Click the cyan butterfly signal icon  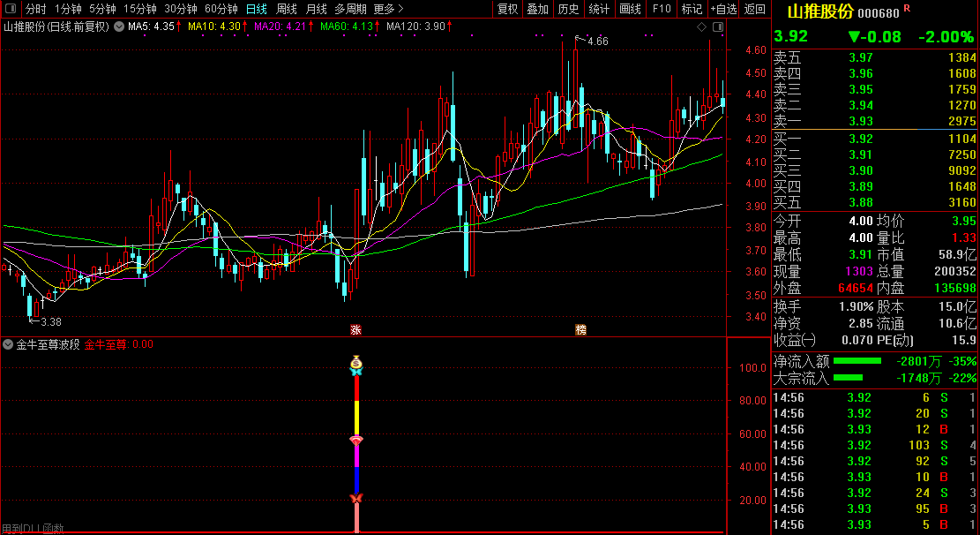356,372
